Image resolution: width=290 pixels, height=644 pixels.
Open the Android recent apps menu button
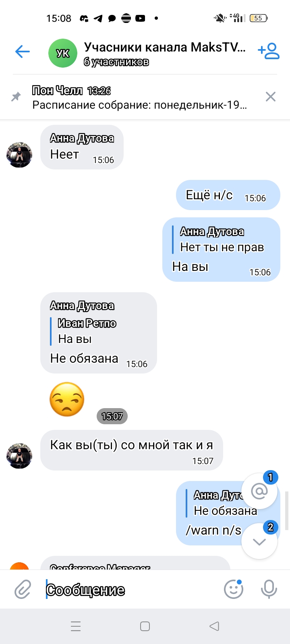76,626
